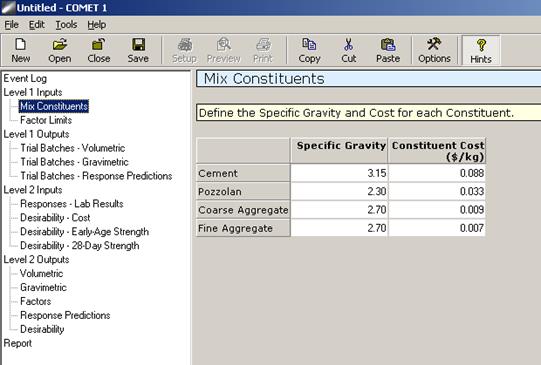The width and height of the screenshot is (541, 365).
Task: Open Trial Batches - Volumetric
Action: coord(72,148)
